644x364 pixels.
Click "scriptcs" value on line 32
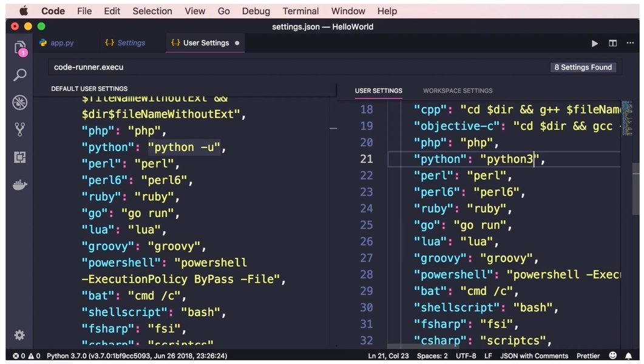tap(513, 340)
